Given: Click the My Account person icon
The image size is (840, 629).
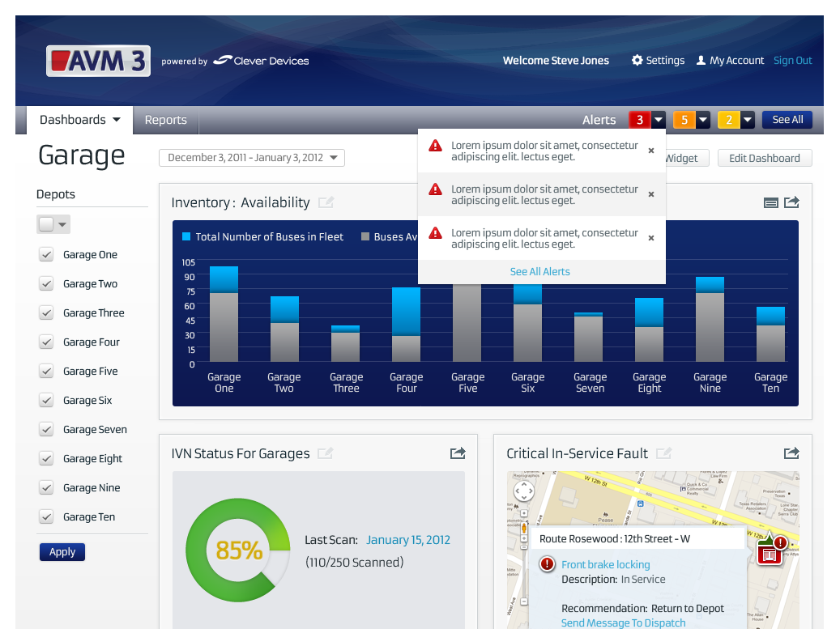Looking at the screenshot, I should (701, 61).
